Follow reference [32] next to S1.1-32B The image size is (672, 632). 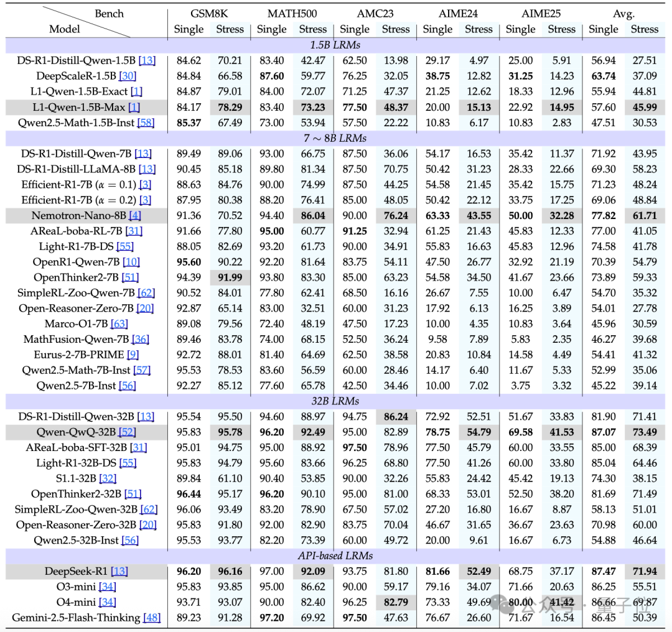(108, 478)
